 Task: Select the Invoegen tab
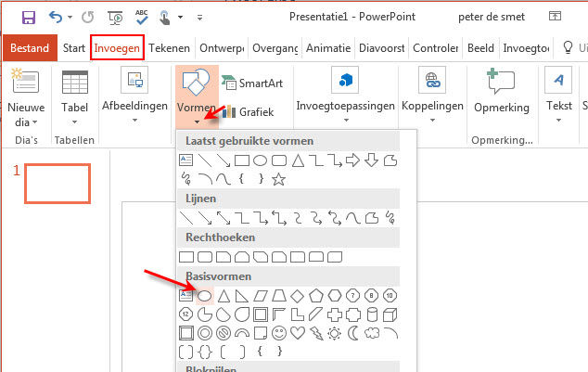click(117, 48)
